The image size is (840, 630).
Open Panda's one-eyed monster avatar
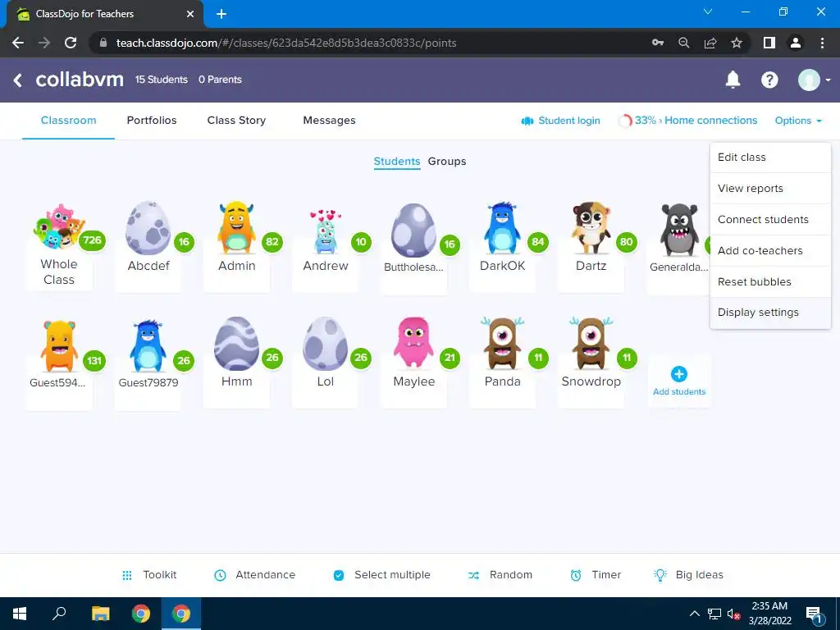click(x=502, y=344)
